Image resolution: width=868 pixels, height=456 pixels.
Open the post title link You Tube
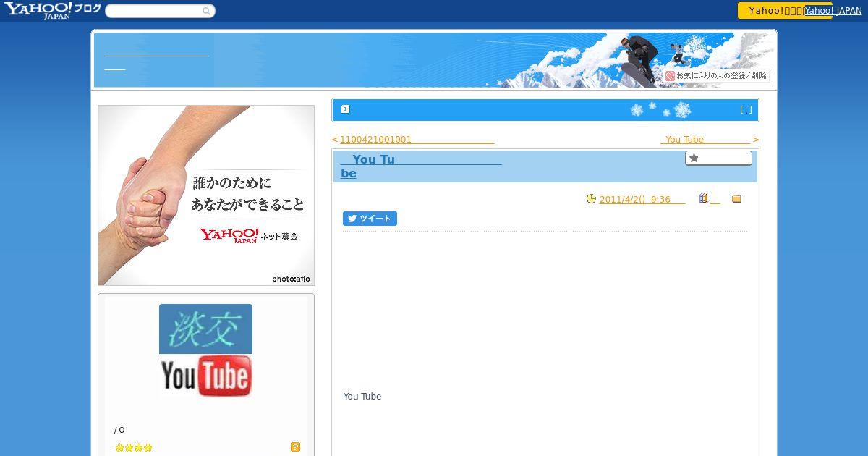421,166
